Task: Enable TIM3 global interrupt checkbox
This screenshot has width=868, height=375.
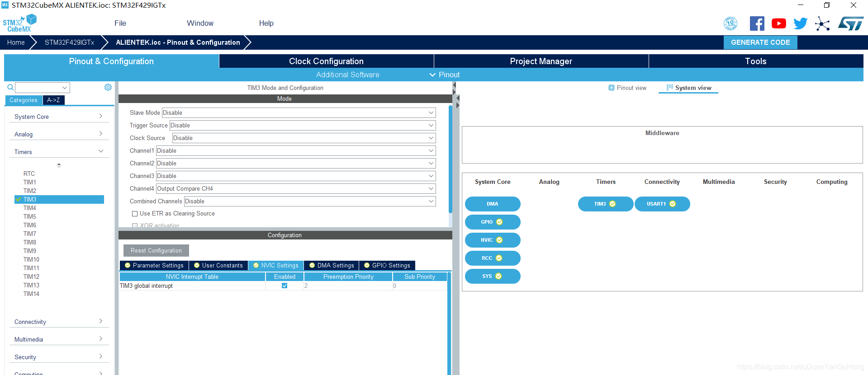Action: [x=285, y=286]
